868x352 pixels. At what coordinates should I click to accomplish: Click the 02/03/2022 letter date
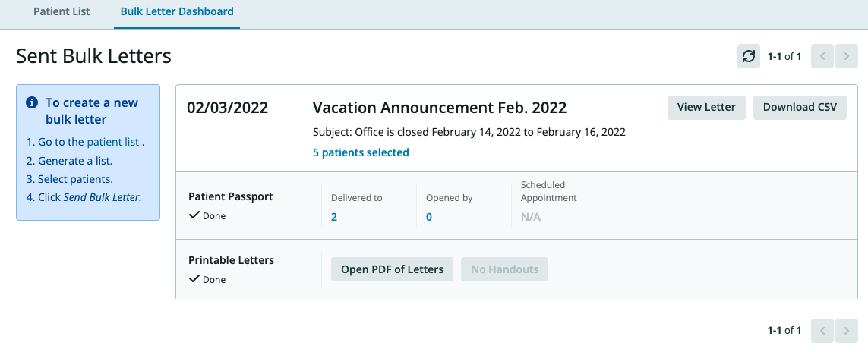click(x=228, y=108)
